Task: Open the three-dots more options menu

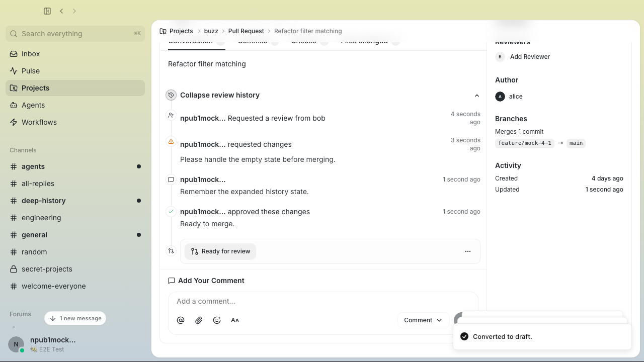Action: tap(468, 251)
